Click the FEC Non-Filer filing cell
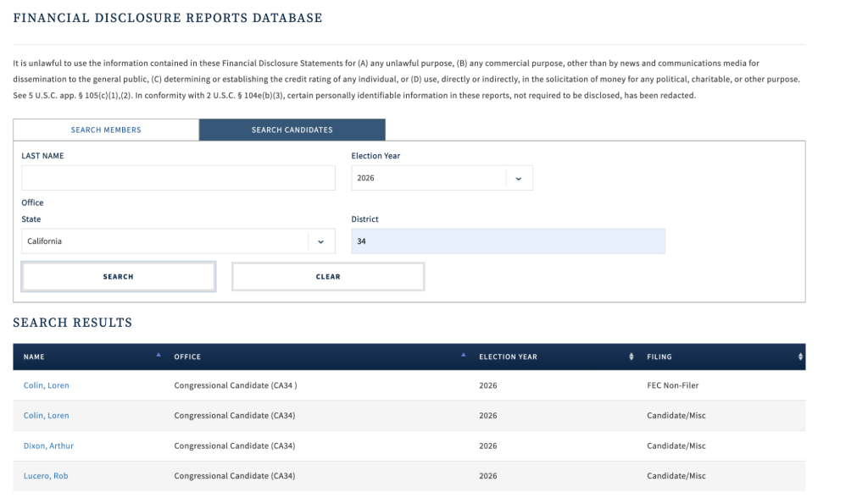The width and height of the screenshot is (868, 498). (x=672, y=385)
